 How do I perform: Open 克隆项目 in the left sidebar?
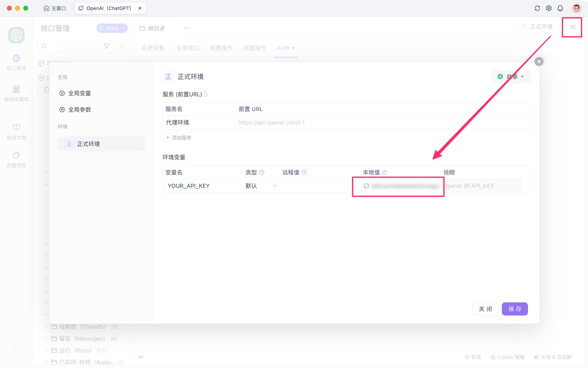click(16, 160)
